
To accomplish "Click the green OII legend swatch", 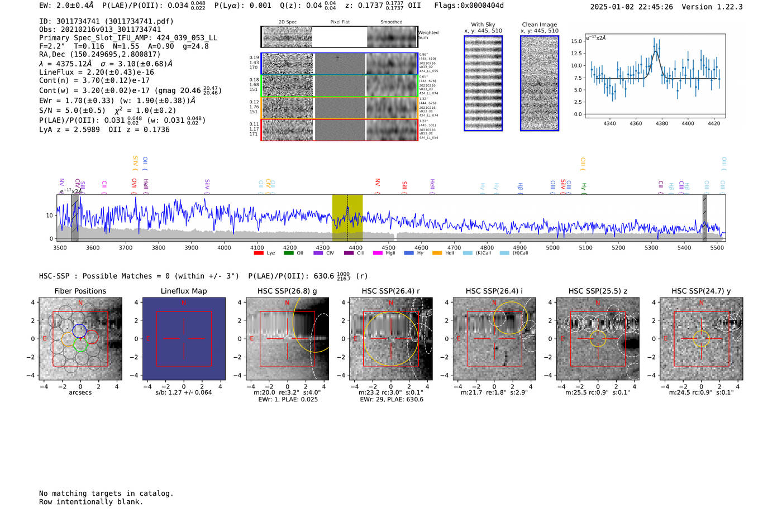I will pyautogui.click(x=288, y=253).
